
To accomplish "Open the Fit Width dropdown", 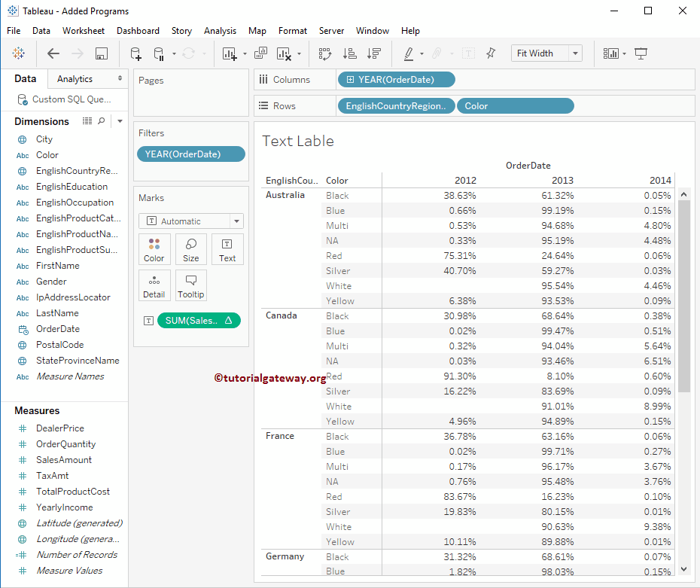I will coord(546,53).
